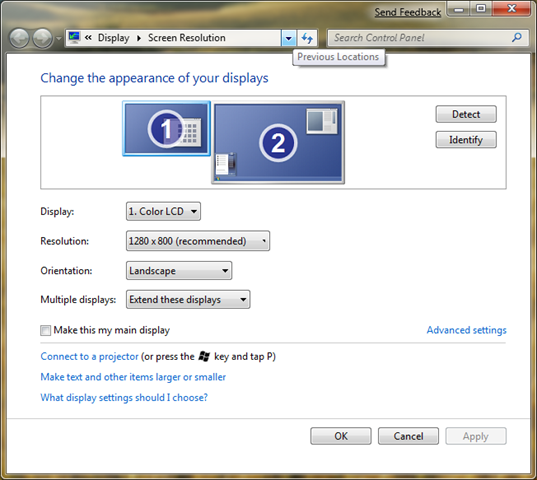Open recent pages arrow next to Forward button
Viewport: 537px width, 480px height.
59,38
